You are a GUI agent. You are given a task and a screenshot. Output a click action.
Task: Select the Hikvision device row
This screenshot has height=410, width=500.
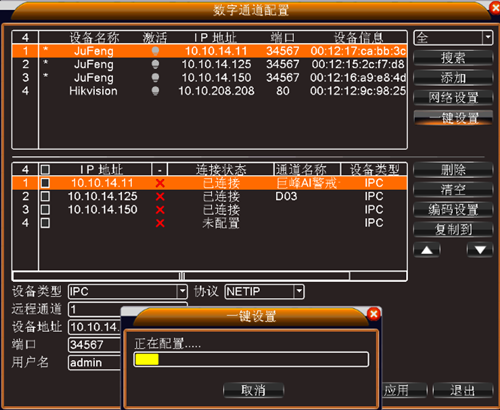click(209, 91)
